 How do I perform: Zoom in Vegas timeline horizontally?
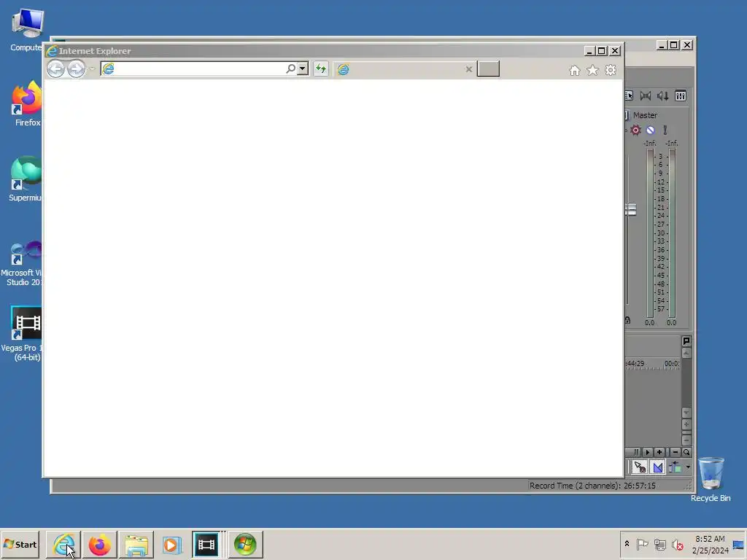[x=659, y=452]
